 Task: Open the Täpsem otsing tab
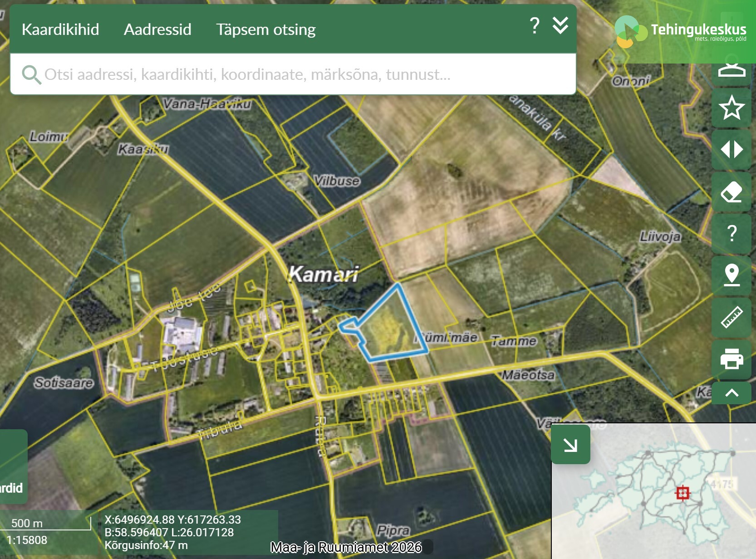coord(265,29)
